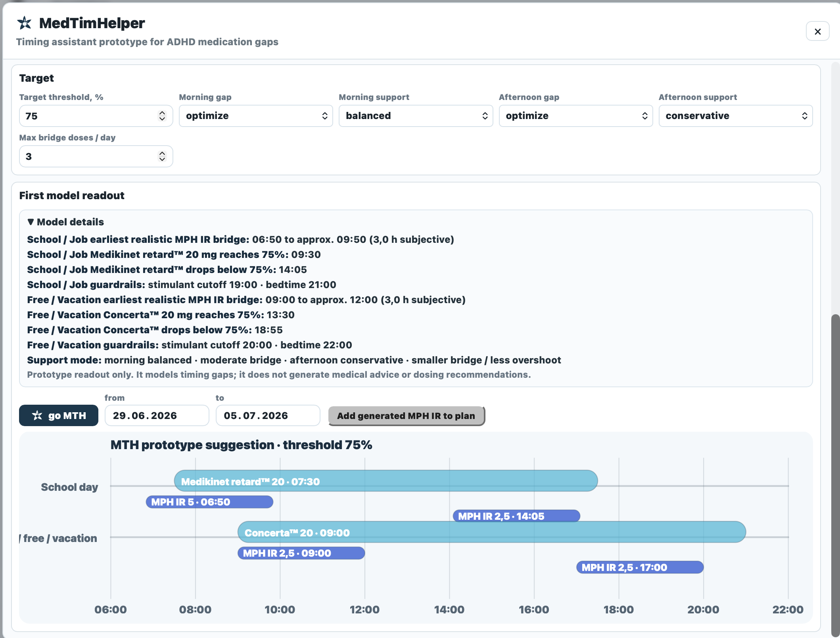This screenshot has height=638, width=840.
Task: Click the First model readout heading
Action: point(72,195)
